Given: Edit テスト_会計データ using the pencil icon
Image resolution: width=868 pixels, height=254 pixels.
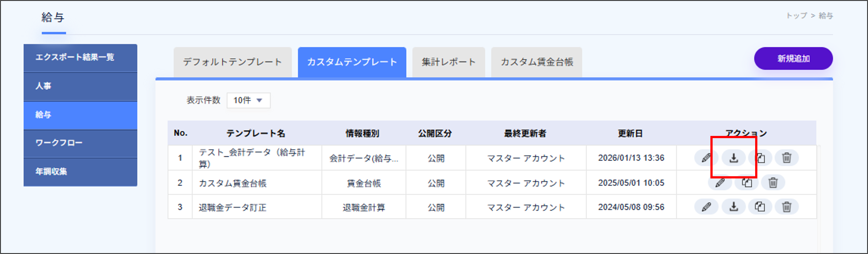Looking at the screenshot, I should coord(707,158).
